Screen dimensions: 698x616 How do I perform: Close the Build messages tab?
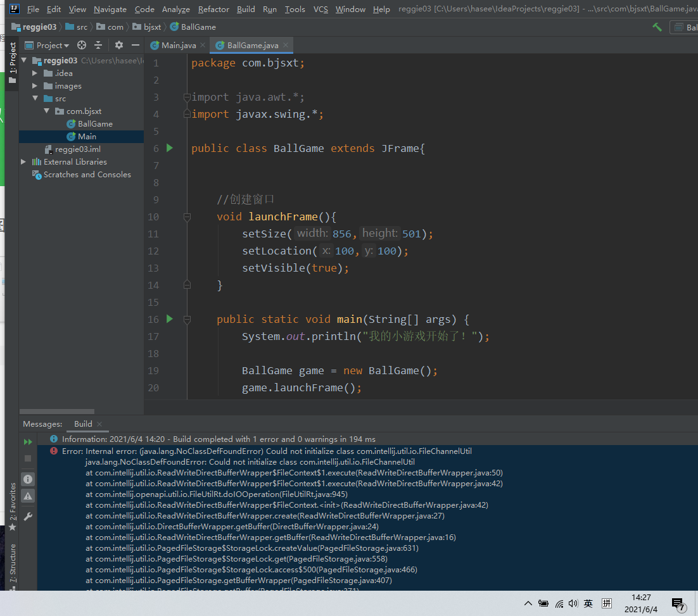99,424
